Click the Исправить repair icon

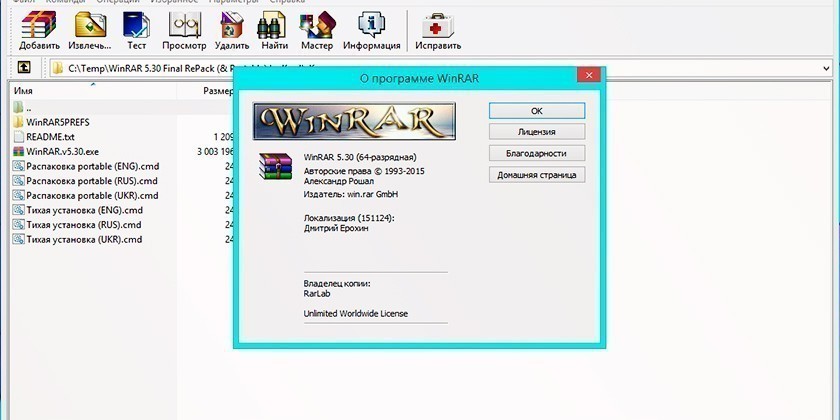pos(438,31)
